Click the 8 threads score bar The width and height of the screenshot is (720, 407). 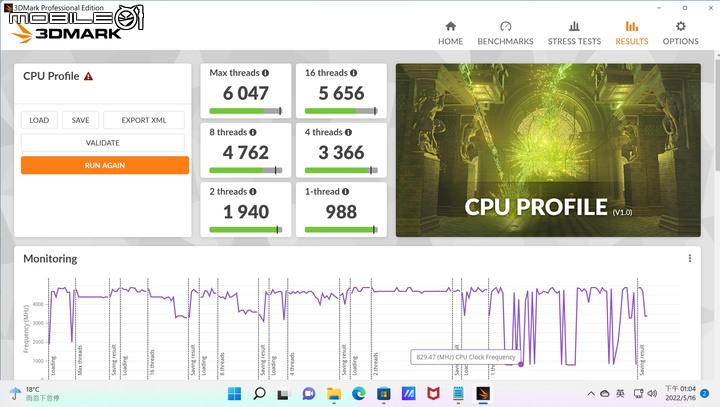[246, 170]
